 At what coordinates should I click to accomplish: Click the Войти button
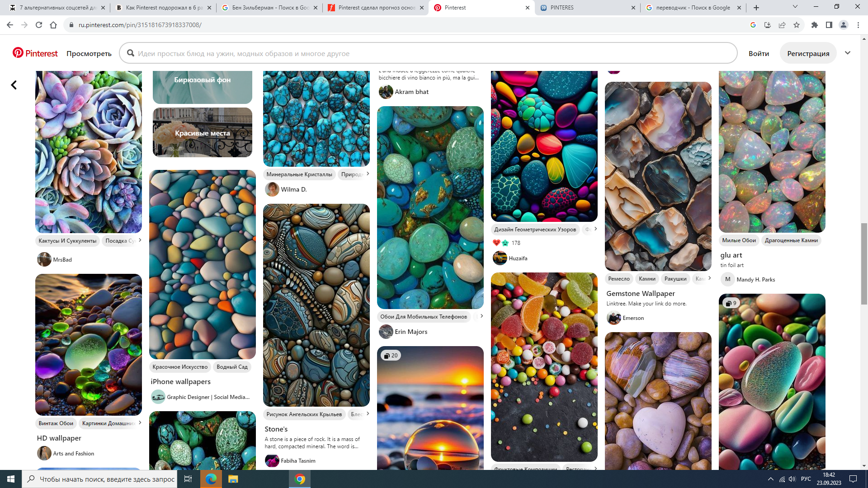[x=759, y=53]
